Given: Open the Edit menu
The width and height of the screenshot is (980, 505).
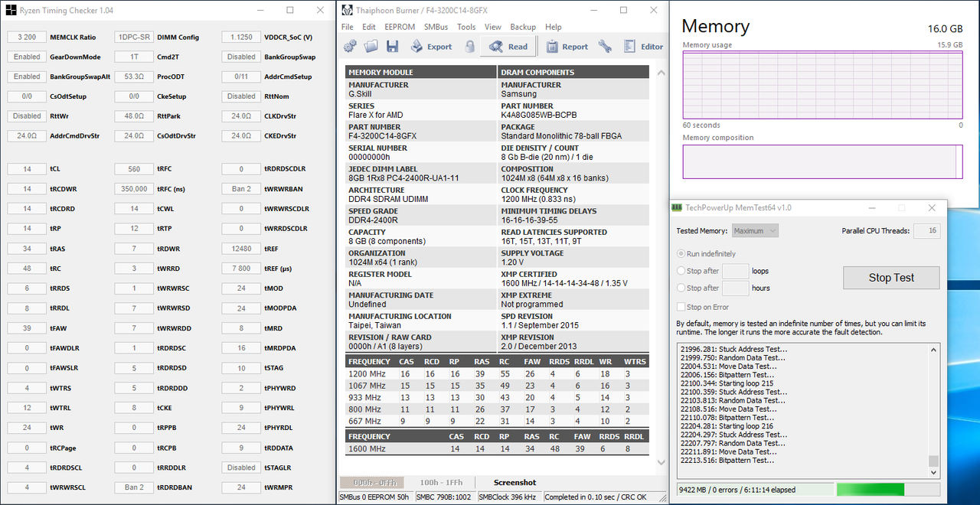Looking at the screenshot, I should coord(369,27).
